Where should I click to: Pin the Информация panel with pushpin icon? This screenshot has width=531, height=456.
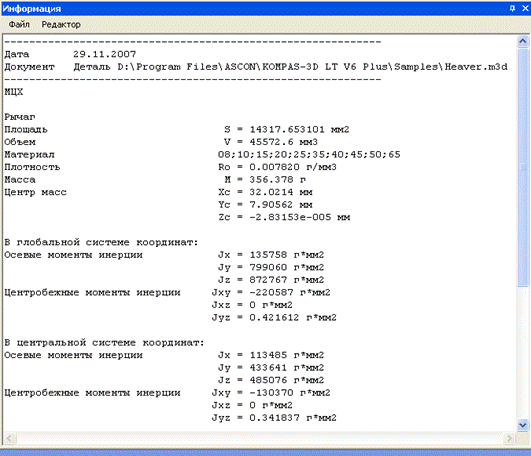coord(512,8)
